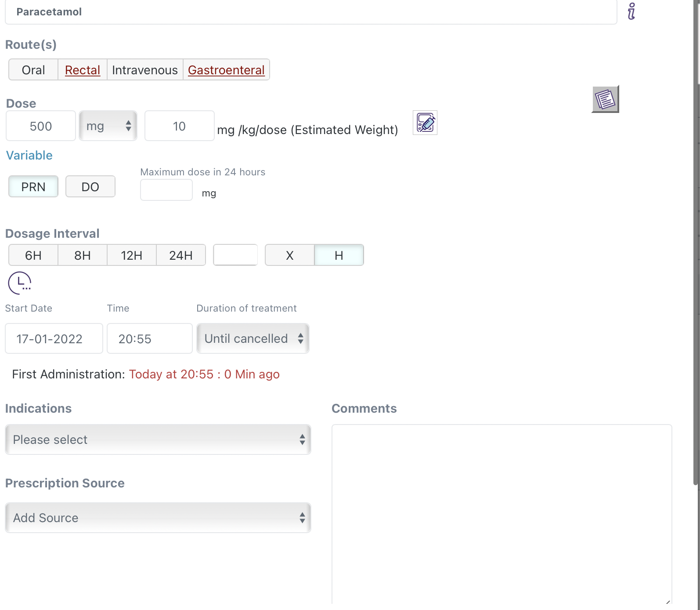
Task: Open the mg dose unit dropdown
Action: (x=108, y=126)
